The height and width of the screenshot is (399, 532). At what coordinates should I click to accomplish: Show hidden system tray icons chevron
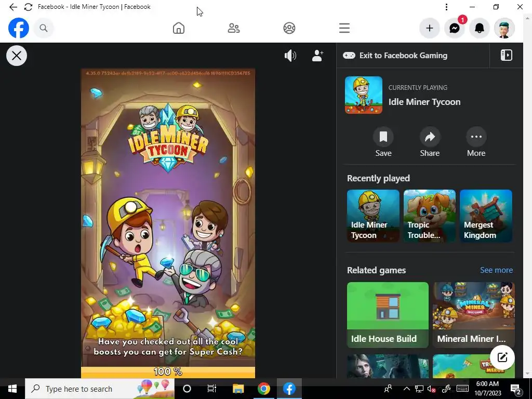(x=406, y=389)
